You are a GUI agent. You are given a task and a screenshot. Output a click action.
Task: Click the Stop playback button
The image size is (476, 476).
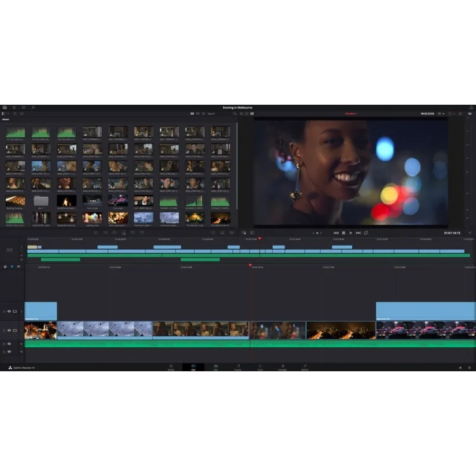343,233
